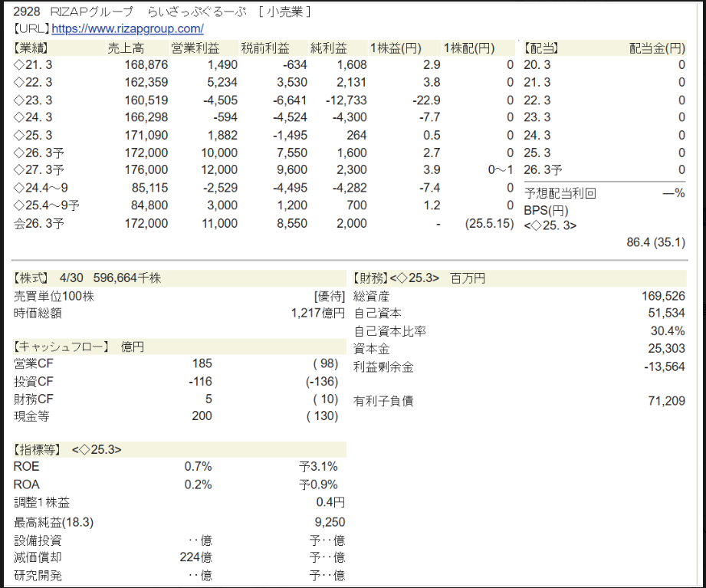Screen dimensions: 706x588
Task: Select the ◇24.3 results row label
Action: click(33, 117)
